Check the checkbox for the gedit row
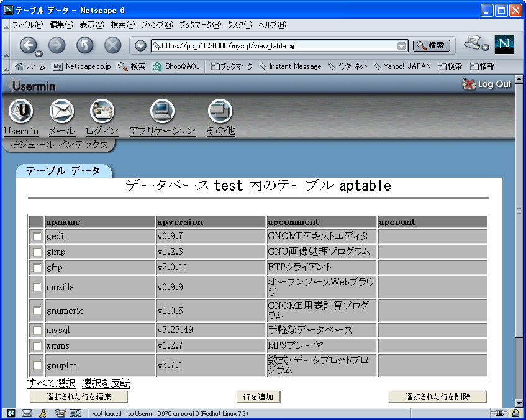 [37, 236]
